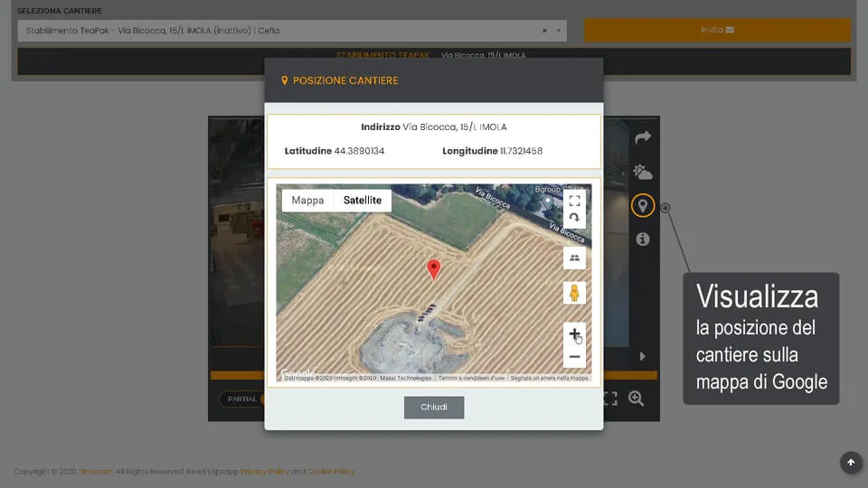Viewport: 868px width, 488px height.
Task: Click the location pin icon in the sidebar
Action: (x=643, y=205)
